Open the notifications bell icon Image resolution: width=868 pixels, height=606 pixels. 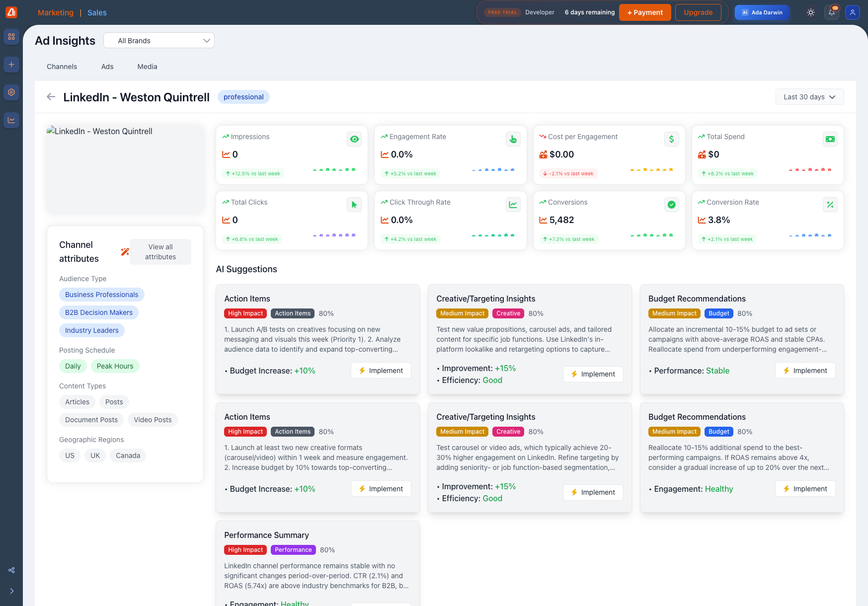pyautogui.click(x=832, y=12)
